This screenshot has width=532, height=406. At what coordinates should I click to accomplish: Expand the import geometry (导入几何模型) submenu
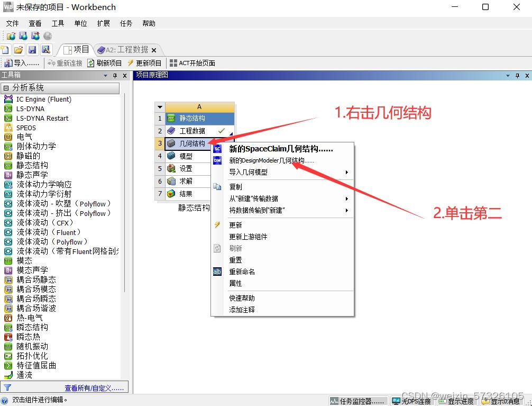pyautogui.click(x=288, y=172)
